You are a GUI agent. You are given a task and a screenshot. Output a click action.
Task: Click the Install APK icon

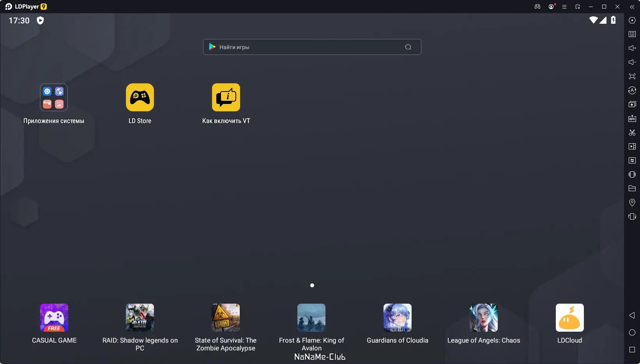(632, 118)
